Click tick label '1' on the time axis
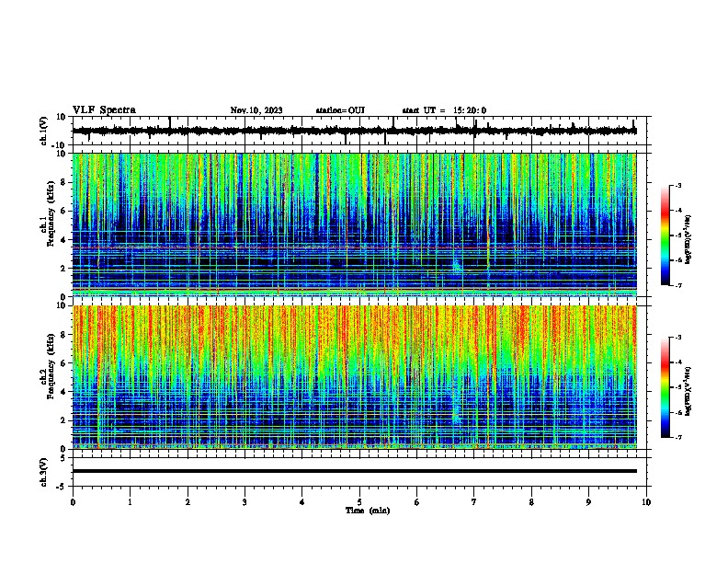Image resolution: width=728 pixels, height=563 pixels. click(x=130, y=502)
